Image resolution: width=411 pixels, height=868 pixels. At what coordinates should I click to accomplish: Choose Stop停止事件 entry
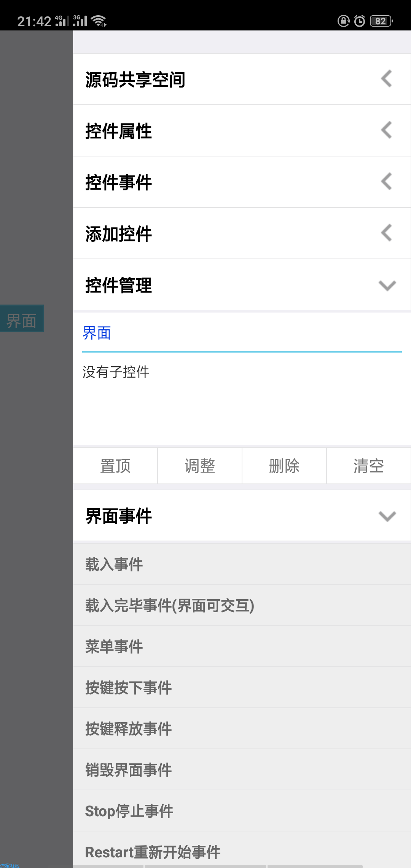point(242,811)
